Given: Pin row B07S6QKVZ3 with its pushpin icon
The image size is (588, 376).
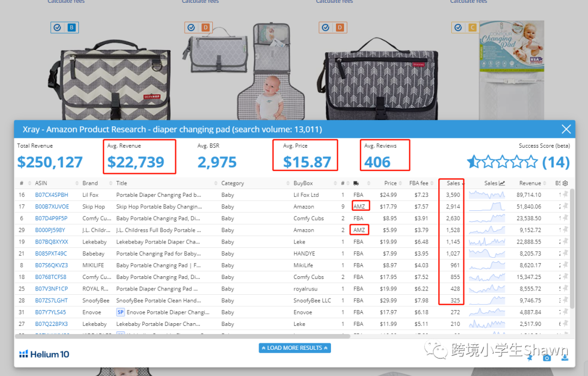Looking at the screenshot, I should (565, 265).
